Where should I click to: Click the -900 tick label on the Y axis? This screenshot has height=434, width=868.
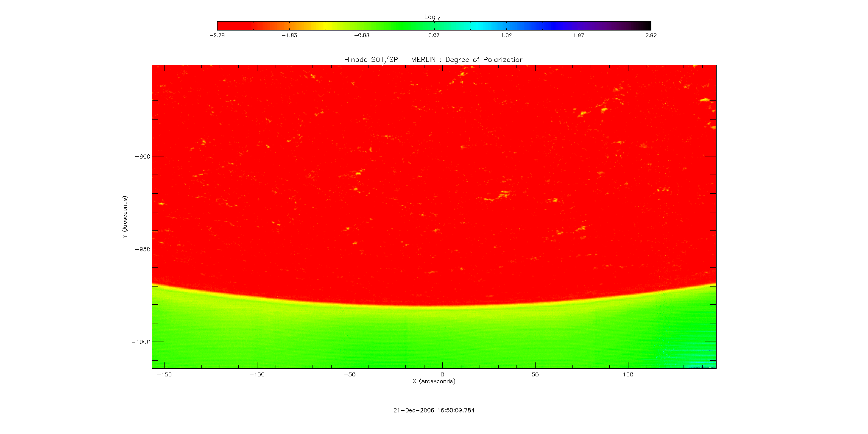pyautogui.click(x=142, y=156)
